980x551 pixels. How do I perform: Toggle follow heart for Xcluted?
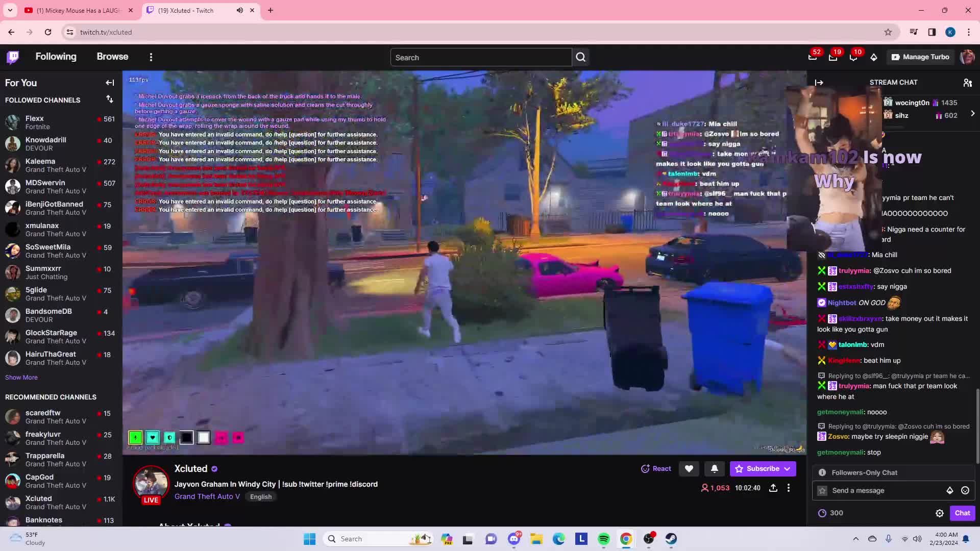[x=689, y=469]
